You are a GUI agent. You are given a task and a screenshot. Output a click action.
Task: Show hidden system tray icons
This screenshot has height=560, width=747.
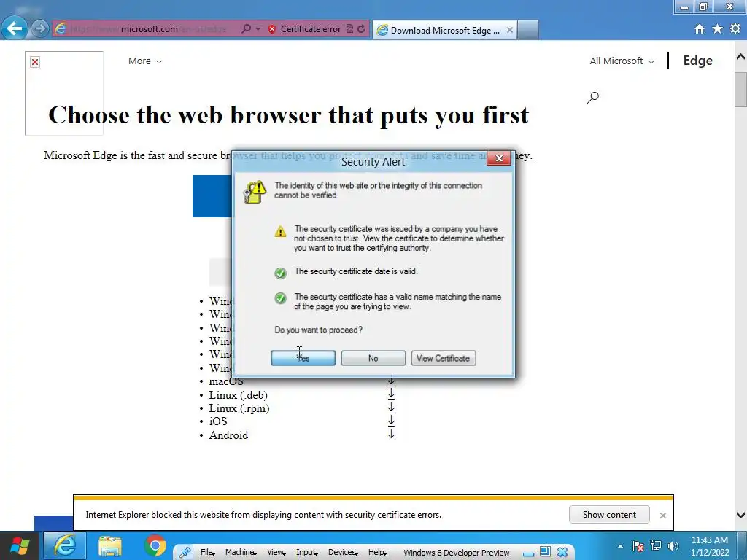click(x=620, y=546)
